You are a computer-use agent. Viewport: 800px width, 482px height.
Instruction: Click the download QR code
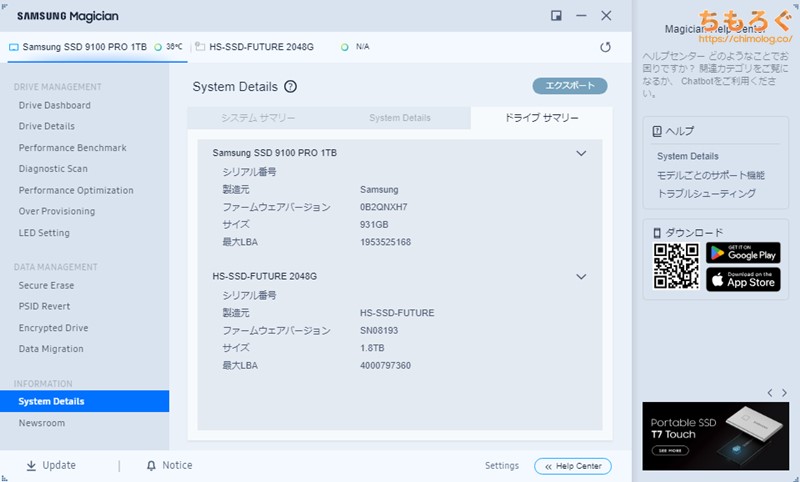point(676,266)
